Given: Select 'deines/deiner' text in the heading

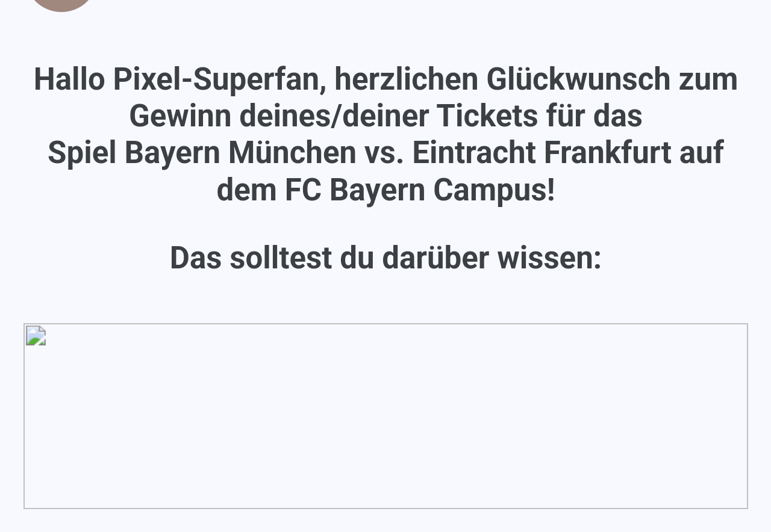Looking at the screenshot, I should pyautogui.click(x=334, y=116).
